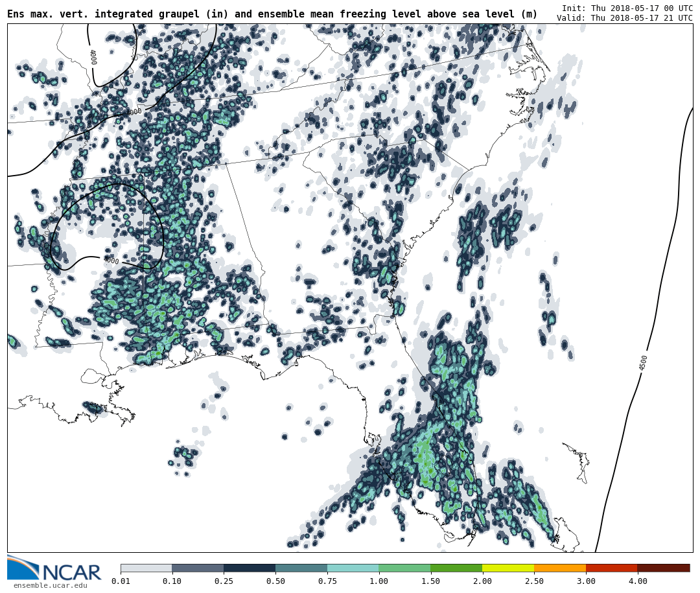Viewport: 700px width, 593px height.
Task: Click the dark brown 4.00 color swatch
Action: [x=664, y=568]
